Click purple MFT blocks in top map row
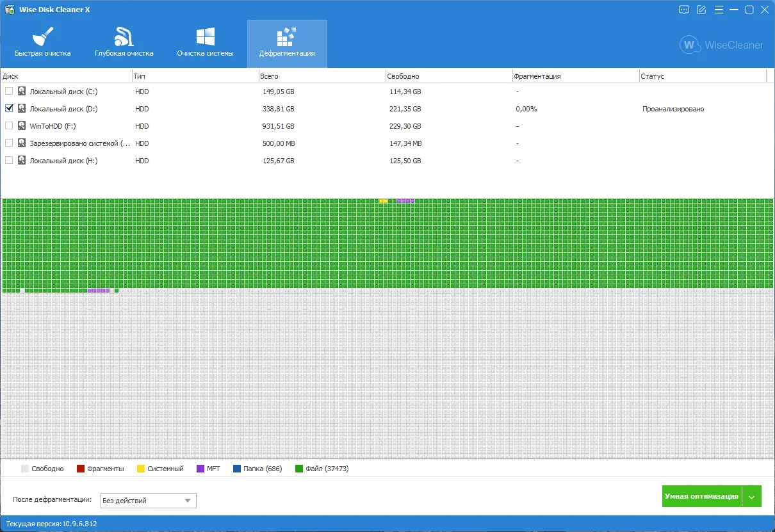775x532 pixels. coord(405,201)
